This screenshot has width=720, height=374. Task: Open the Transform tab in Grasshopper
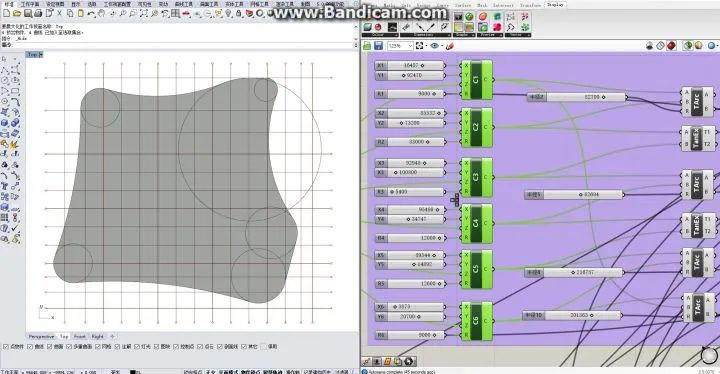click(530, 5)
